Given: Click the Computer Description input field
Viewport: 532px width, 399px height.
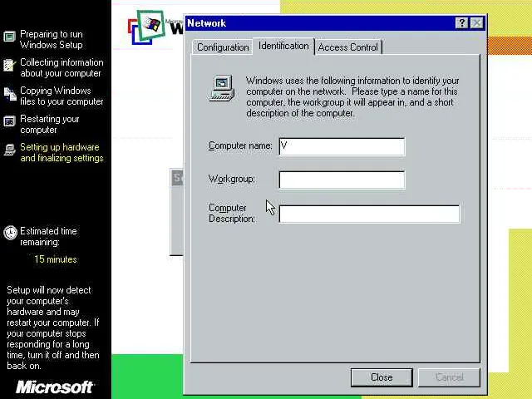Looking at the screenshot, I should click(x=369, y=214).
